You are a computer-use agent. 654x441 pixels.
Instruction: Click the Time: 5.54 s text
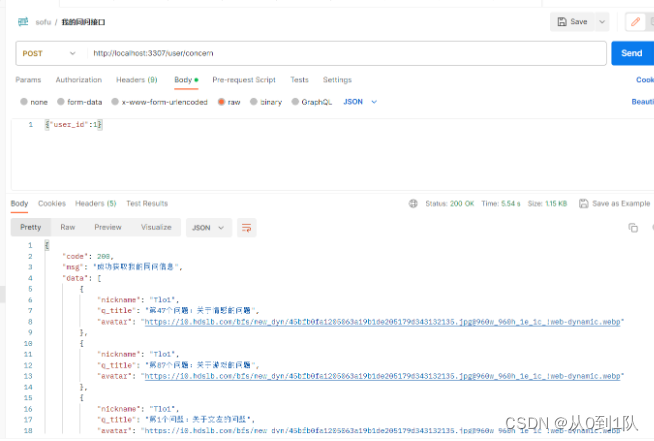pyautogui.click(x=501, y=204)
